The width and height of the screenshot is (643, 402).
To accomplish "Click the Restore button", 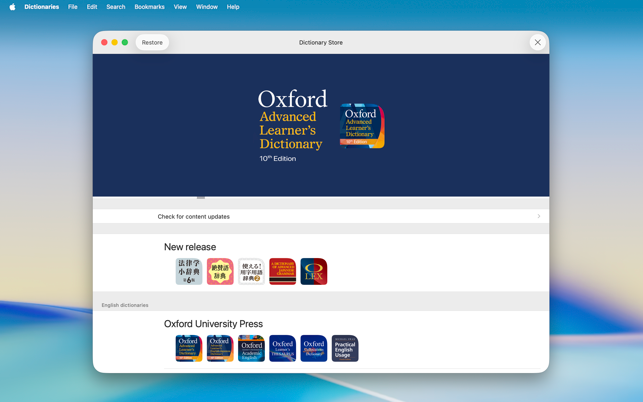I will coord(152,42).
